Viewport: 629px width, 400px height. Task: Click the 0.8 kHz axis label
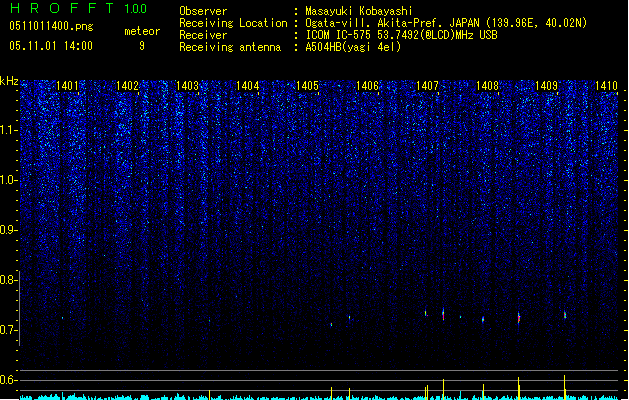(9, 280)
